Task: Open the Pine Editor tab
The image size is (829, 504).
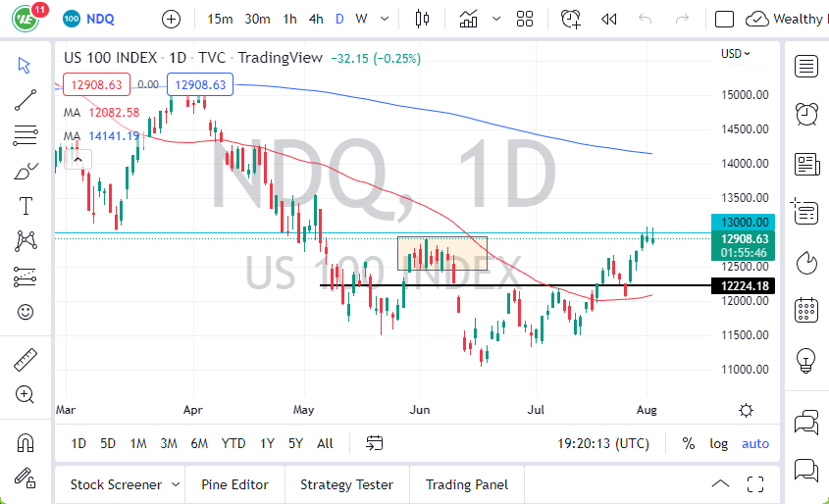Action: 235,484
